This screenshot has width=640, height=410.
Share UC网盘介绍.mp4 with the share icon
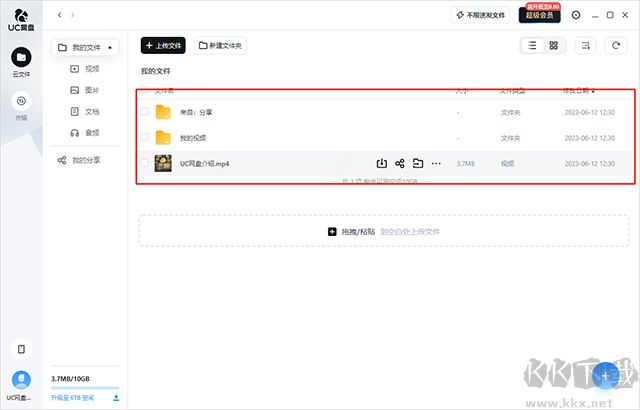coord(400,163)
